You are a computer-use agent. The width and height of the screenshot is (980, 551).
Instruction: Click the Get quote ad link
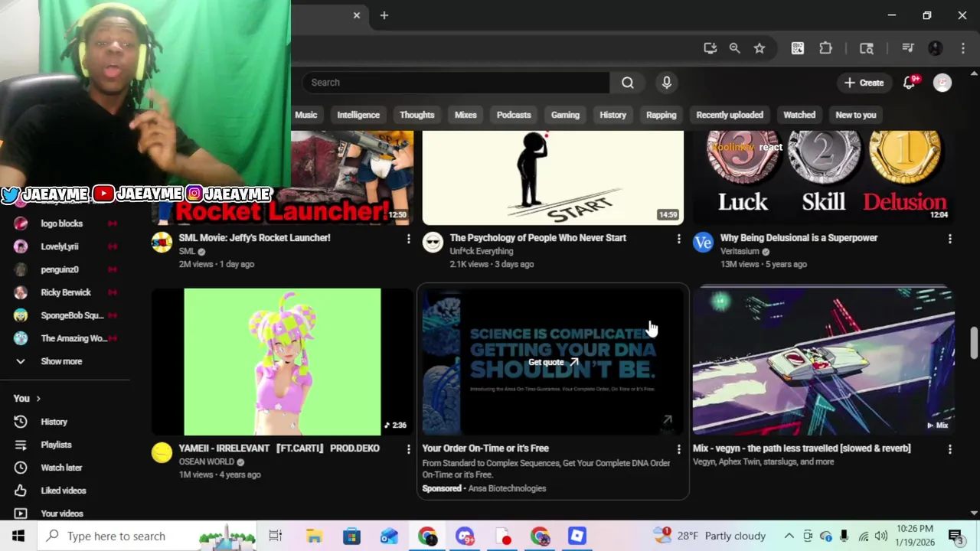[553, 362]
